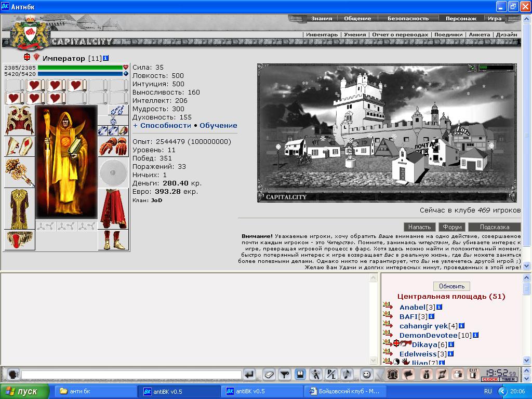Open the Обучение link
The width and height of the screenshot is (532, 399).
pyautogui.click(x=218, y=126)
